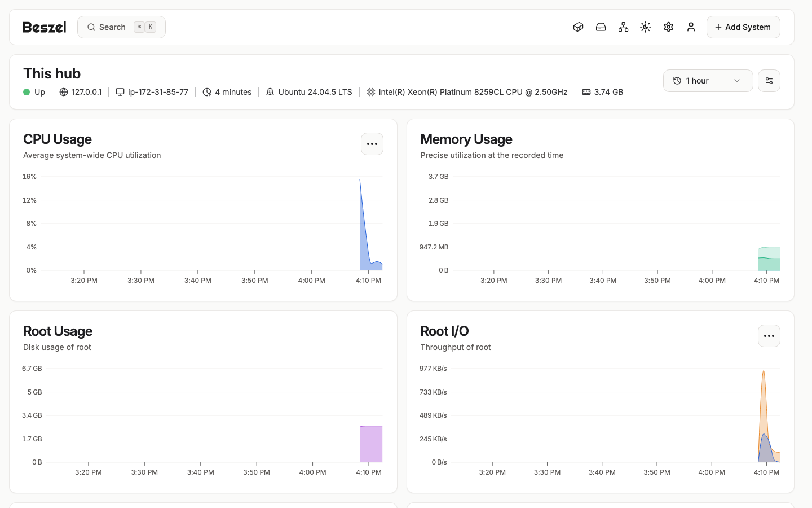Open the disk drive icon in header
This screenshot has height=508, width=812.
601,27
